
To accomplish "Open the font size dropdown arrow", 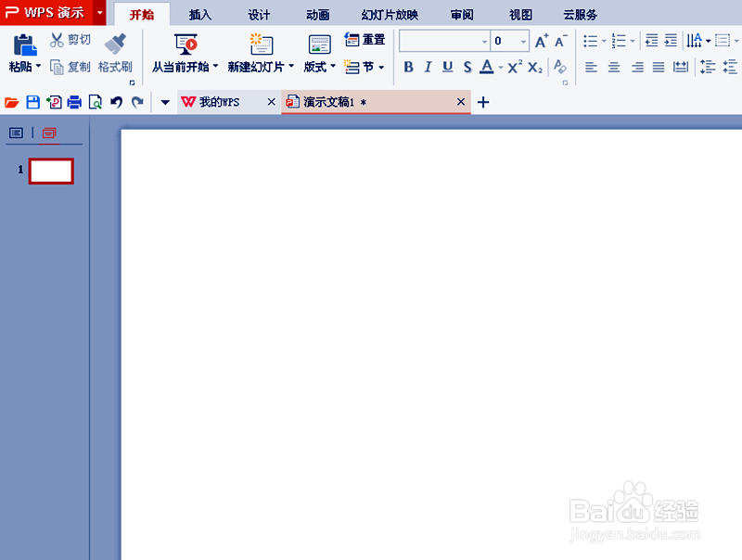I will click(523, 42).
